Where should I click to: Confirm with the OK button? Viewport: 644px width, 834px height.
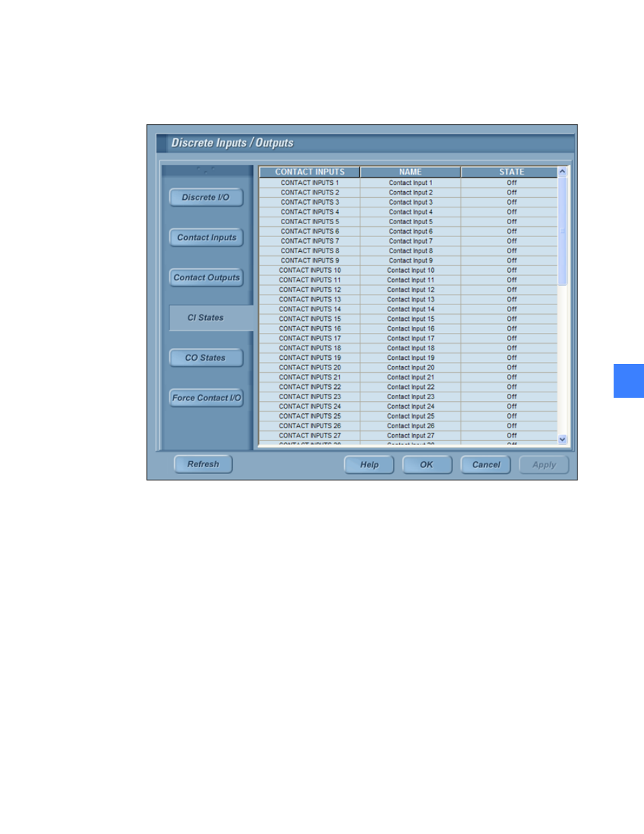coord(427,465)
